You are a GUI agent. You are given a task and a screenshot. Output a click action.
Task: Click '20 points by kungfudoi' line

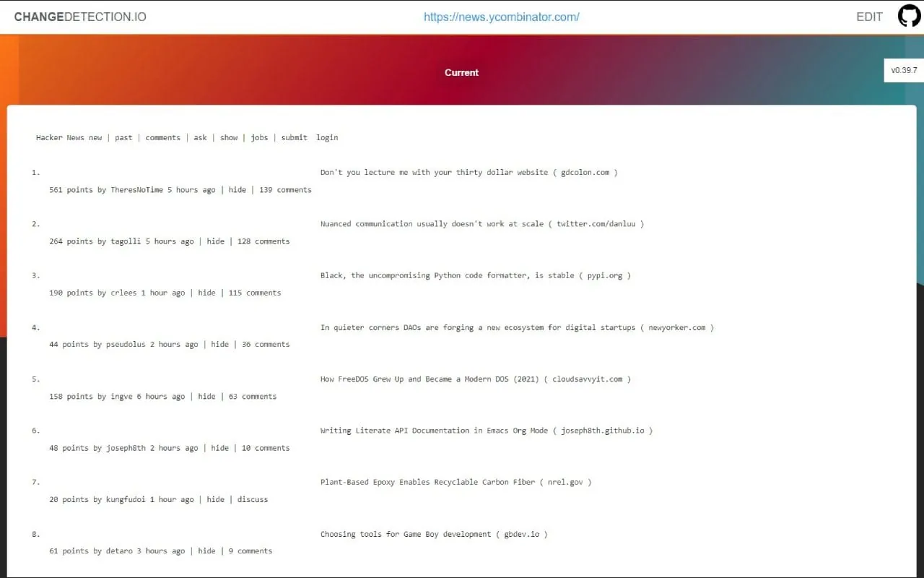159,499
